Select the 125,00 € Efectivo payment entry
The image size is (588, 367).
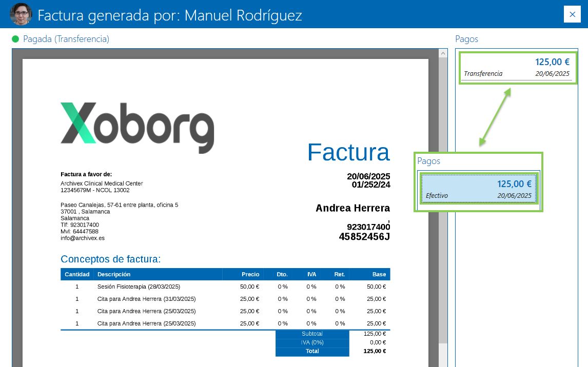pyautogui.click(x=479, y=188)
